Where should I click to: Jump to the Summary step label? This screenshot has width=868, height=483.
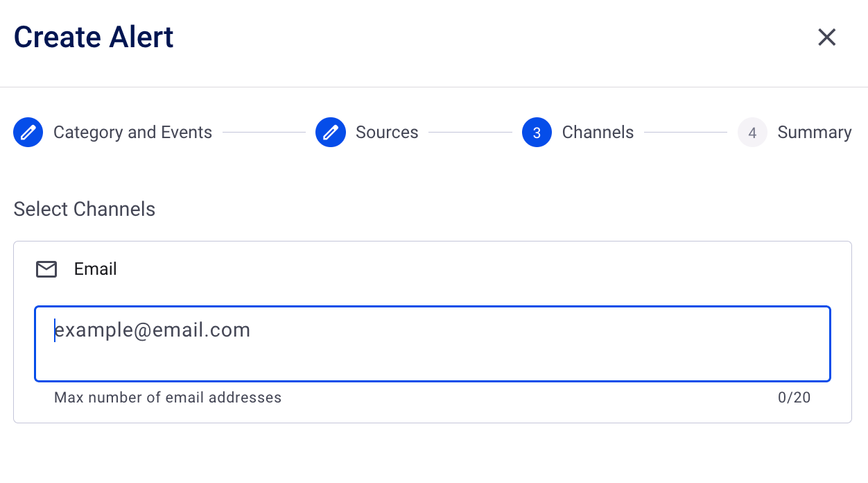click(814, 133)
